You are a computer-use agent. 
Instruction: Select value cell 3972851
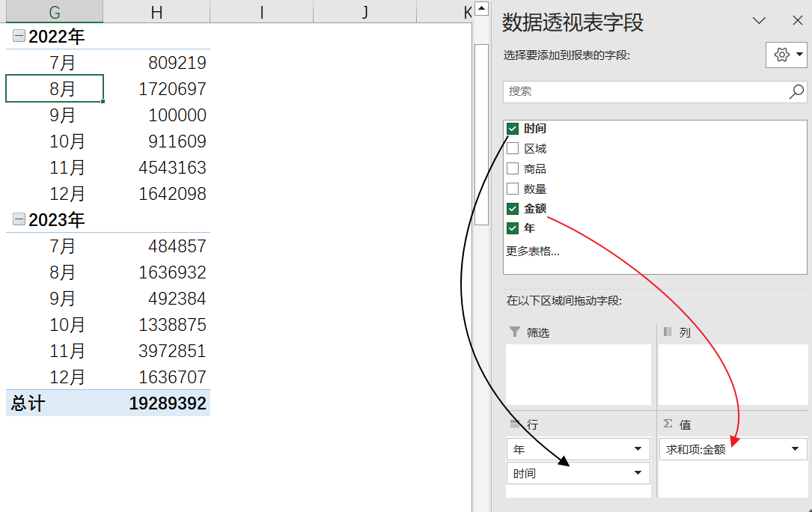[157, 351]
